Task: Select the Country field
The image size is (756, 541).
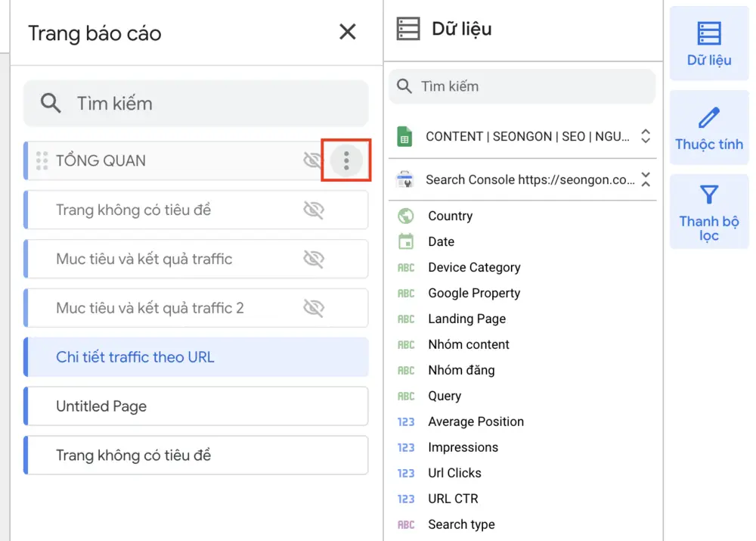Action: [x=451, y=216]
